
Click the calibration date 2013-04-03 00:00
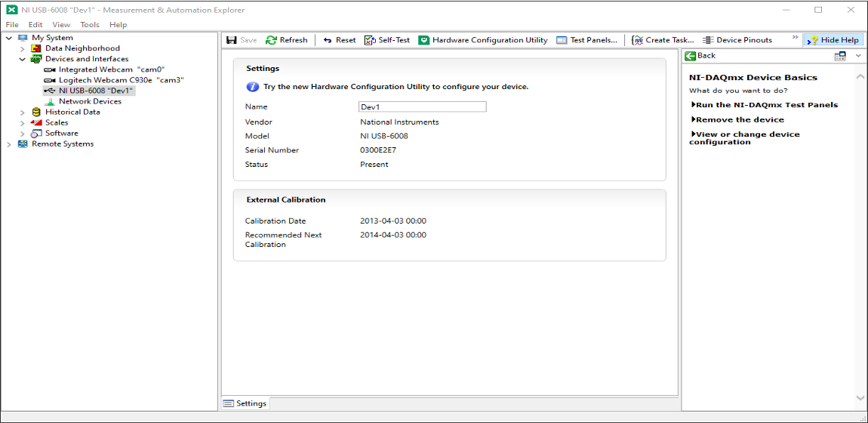[x=393, y=221]
